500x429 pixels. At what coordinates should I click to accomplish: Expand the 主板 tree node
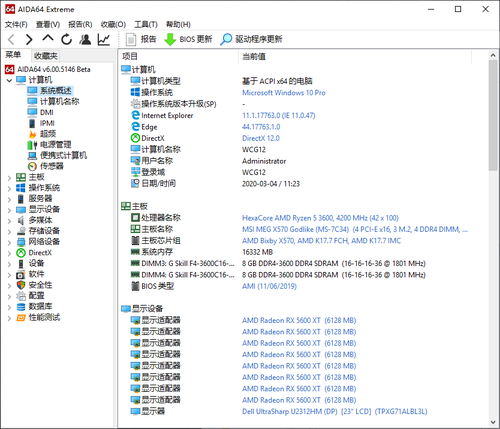(x=9, y=178)
